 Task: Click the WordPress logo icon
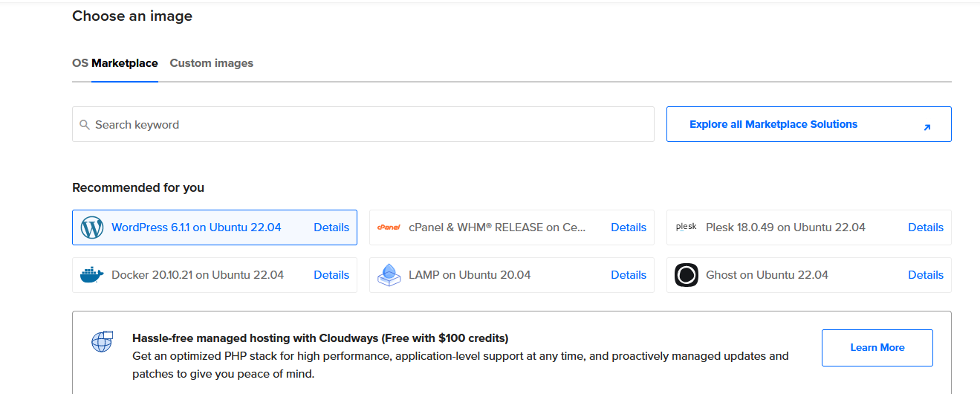pyautogui.click(x=91, y=227)
